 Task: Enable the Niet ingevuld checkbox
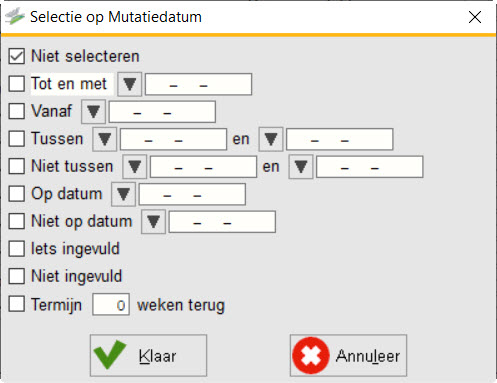[x=17, y=276]
